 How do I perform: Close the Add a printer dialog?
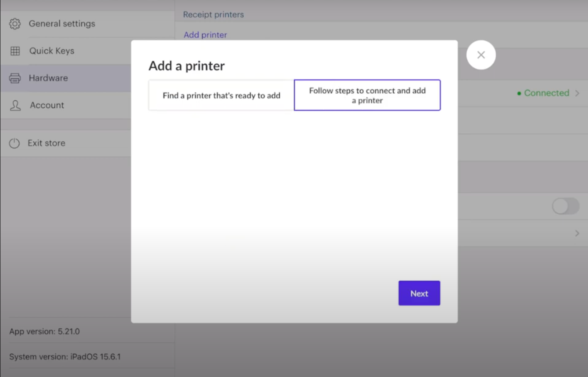tap(481, 55)
